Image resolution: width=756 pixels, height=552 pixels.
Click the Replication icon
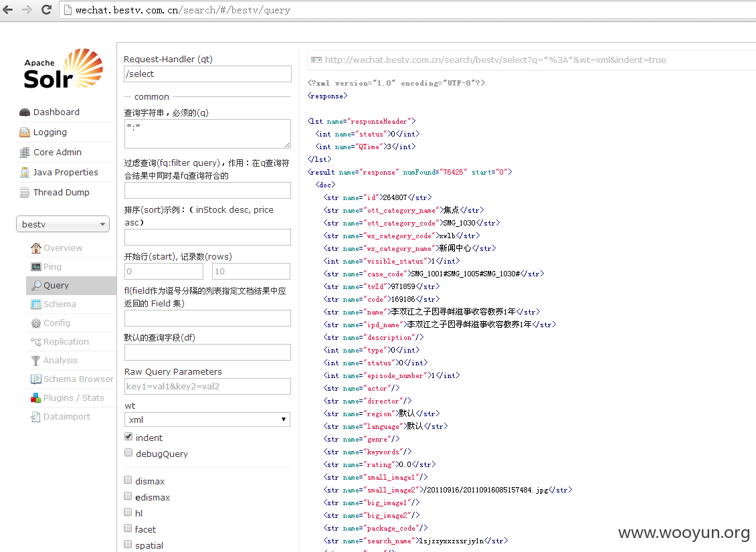click(x=36, y=342)
